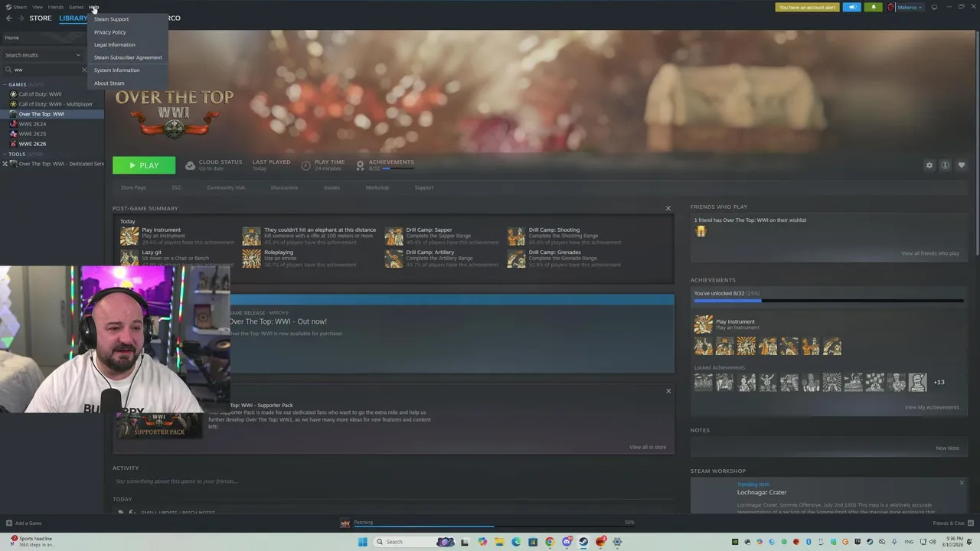The image size is (980, 551).
Task: Click the Drill Camp: Artillery achievement icon
Action: tap(394, 258)
